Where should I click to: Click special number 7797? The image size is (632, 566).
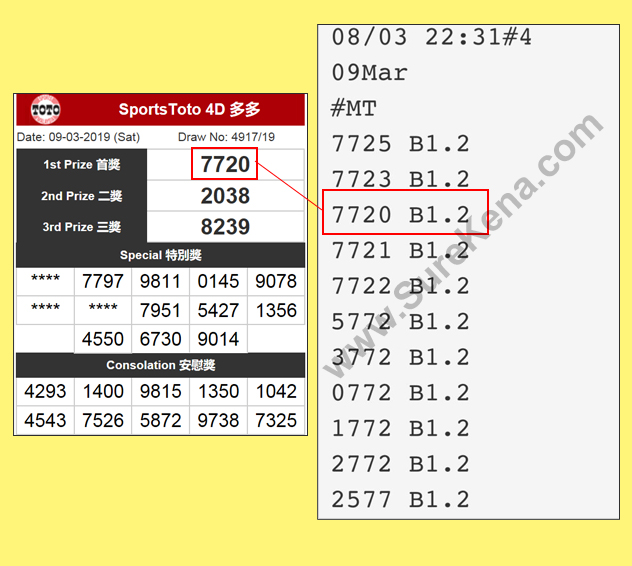point(103,281)
